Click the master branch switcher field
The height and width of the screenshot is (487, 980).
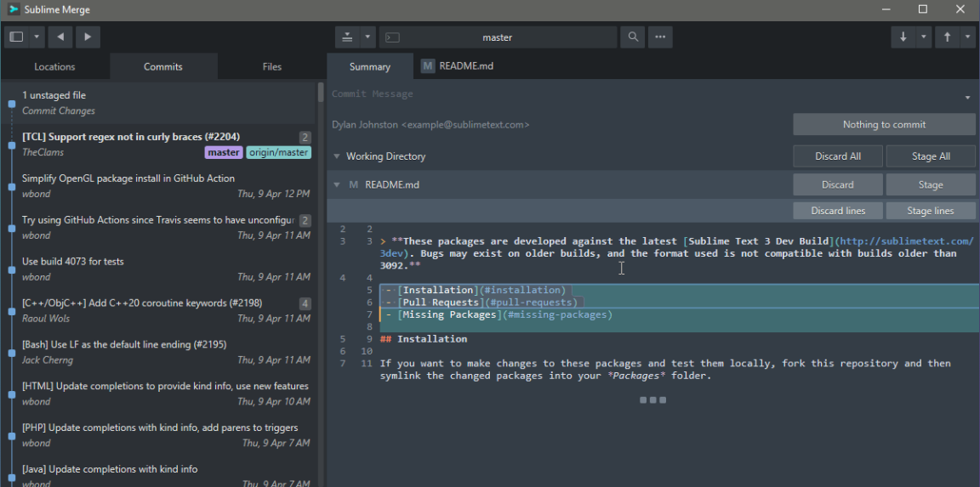tap(498, 37)
